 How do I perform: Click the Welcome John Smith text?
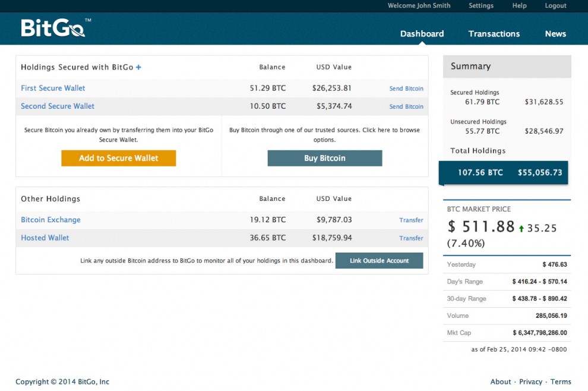tap(419, 5)
